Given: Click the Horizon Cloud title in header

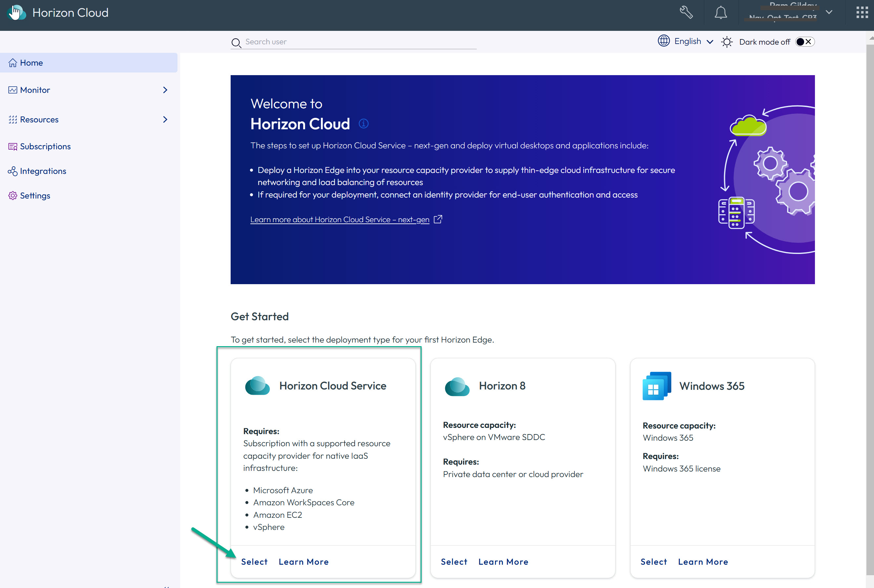Looking at the screenshot, I should 71,13.
